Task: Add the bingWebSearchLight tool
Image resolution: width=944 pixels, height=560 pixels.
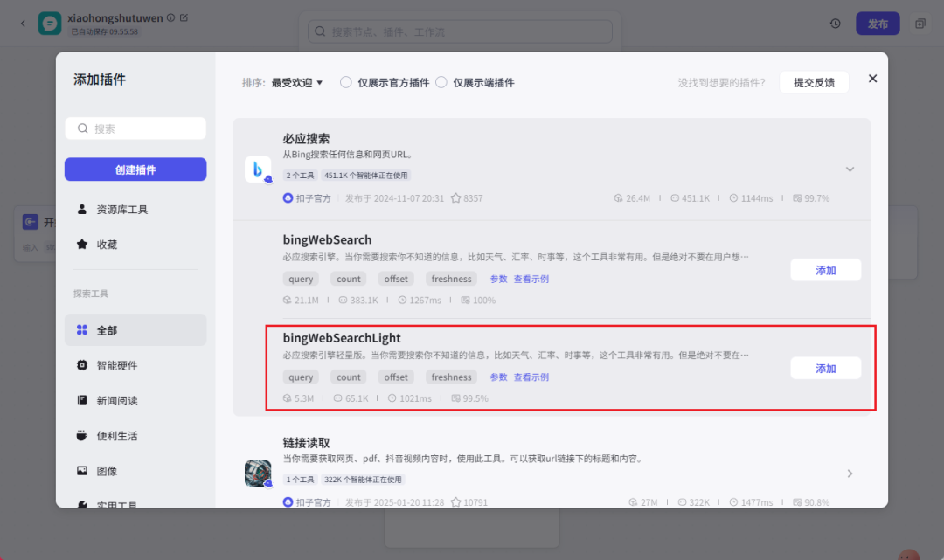Action: (x=825, y=368)
